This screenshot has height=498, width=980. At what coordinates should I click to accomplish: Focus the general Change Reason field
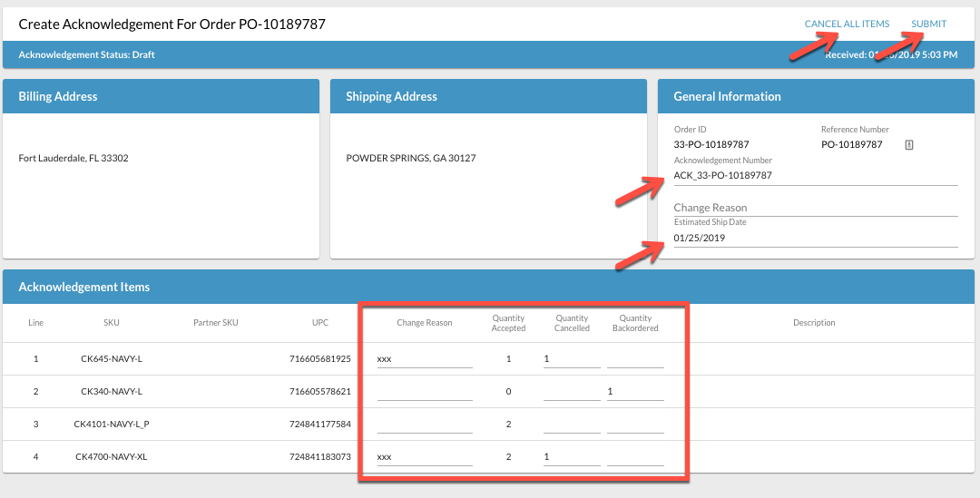point(815,208)
